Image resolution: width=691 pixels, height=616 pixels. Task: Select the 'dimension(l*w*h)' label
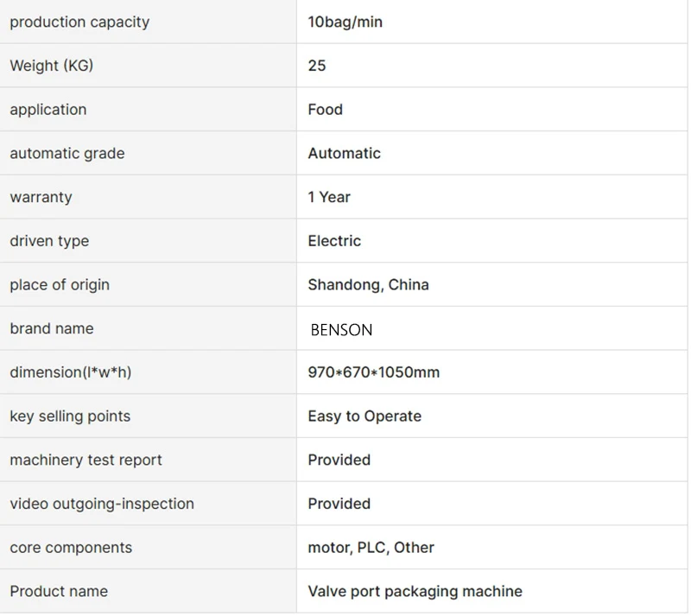(71, 372)
